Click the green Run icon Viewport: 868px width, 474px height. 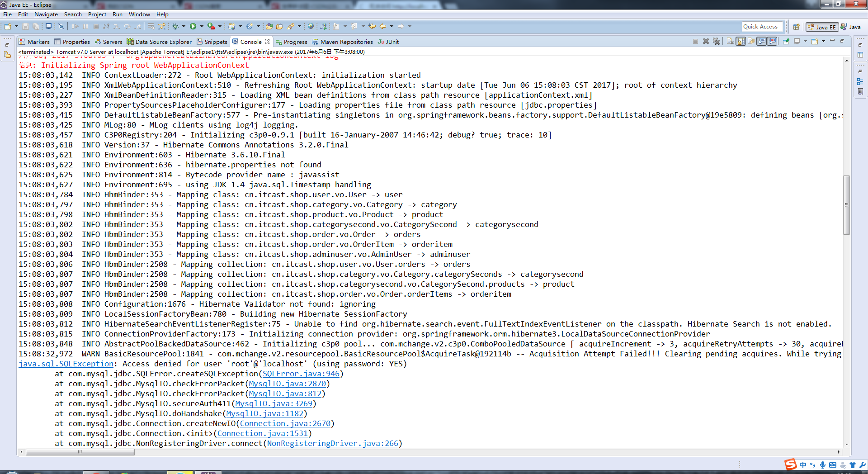tap(193, 26)
